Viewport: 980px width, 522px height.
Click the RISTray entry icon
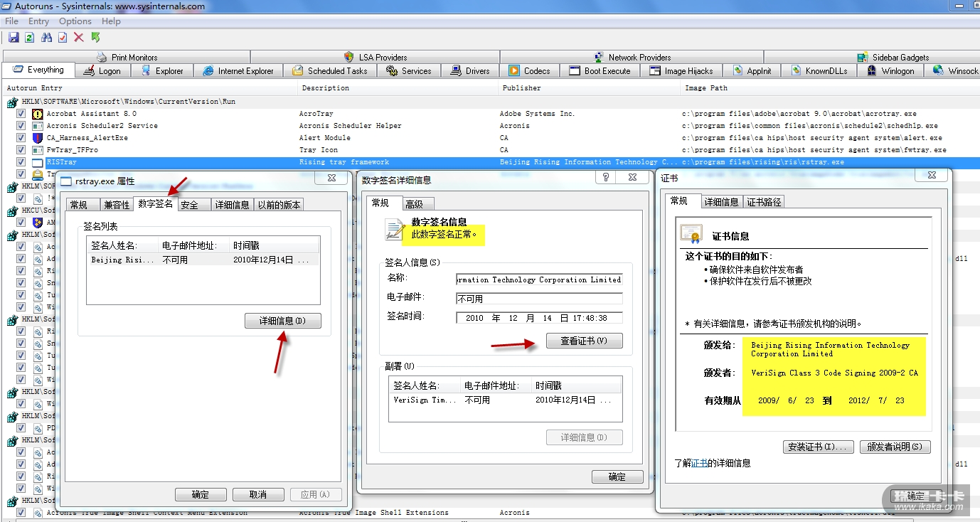pyautogui.click(x=38, y=162)
